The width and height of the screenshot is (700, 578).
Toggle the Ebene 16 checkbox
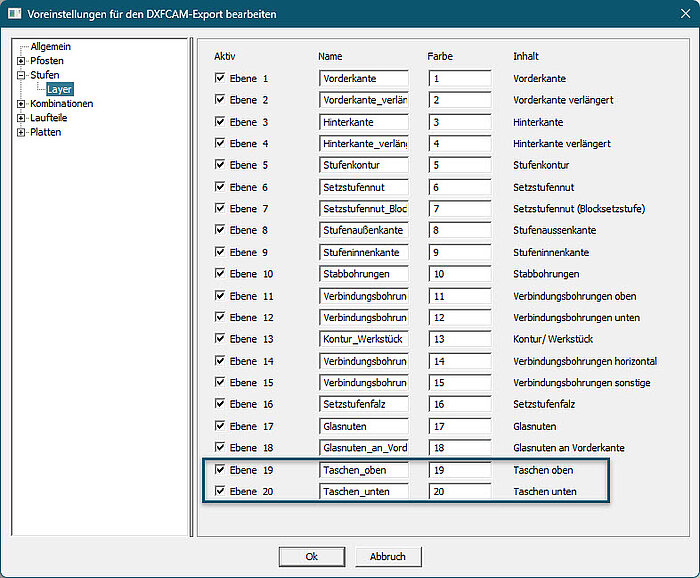coord(220,403)
